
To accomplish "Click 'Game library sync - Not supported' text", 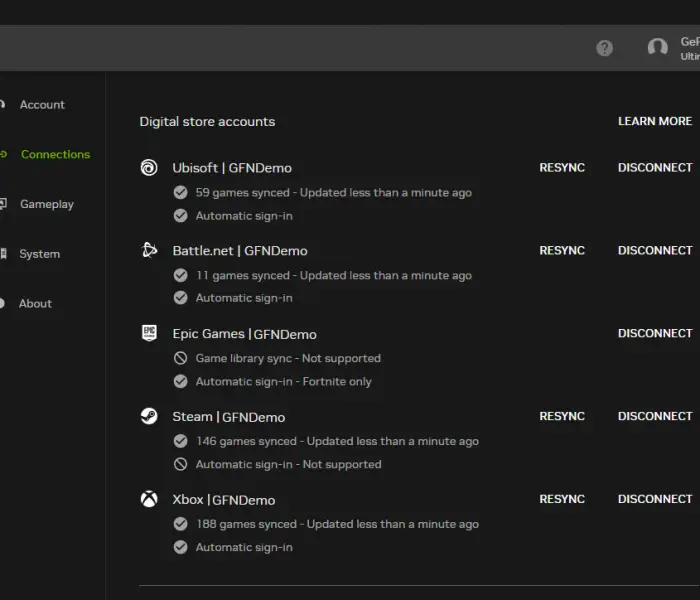I will tap(288, 358).
